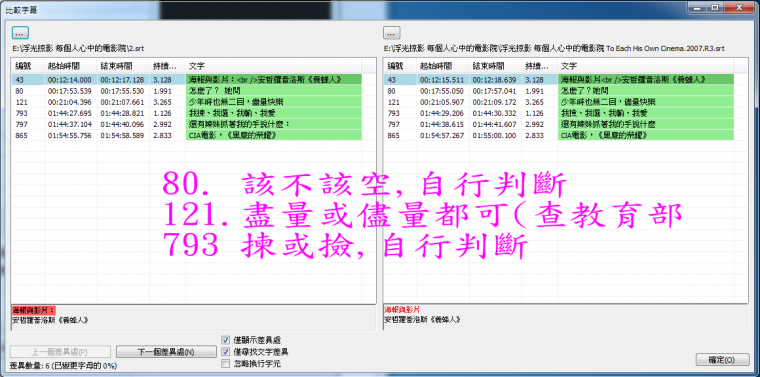Select left row starting 00:12:14.000
Image resolution: width=760 pixels, height=377 pixels.
pyautogui.click(x=187, y=79)
